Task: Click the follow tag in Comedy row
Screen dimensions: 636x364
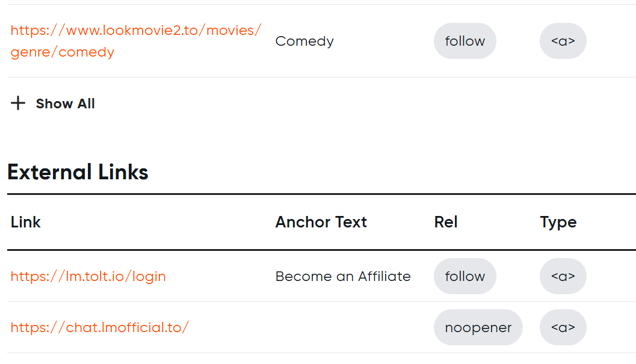Action: coord(465,41)
